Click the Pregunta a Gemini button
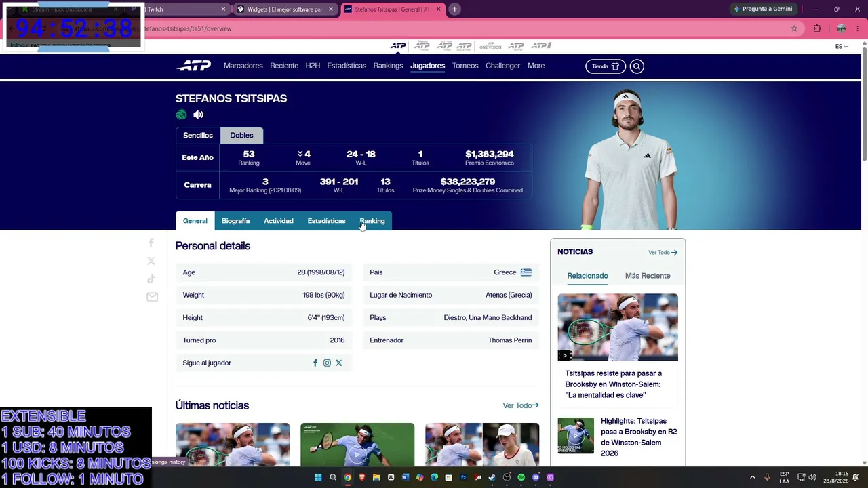Image resolution: width=868 pixels, height=488 pixels. pos(762,9)
